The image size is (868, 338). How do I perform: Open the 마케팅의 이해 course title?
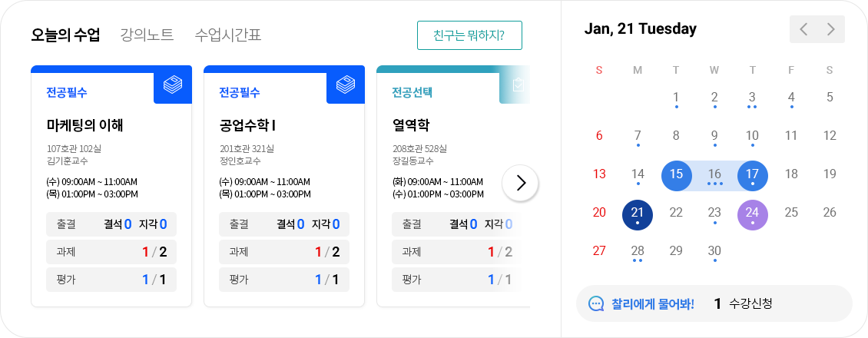tap(84, 124)
